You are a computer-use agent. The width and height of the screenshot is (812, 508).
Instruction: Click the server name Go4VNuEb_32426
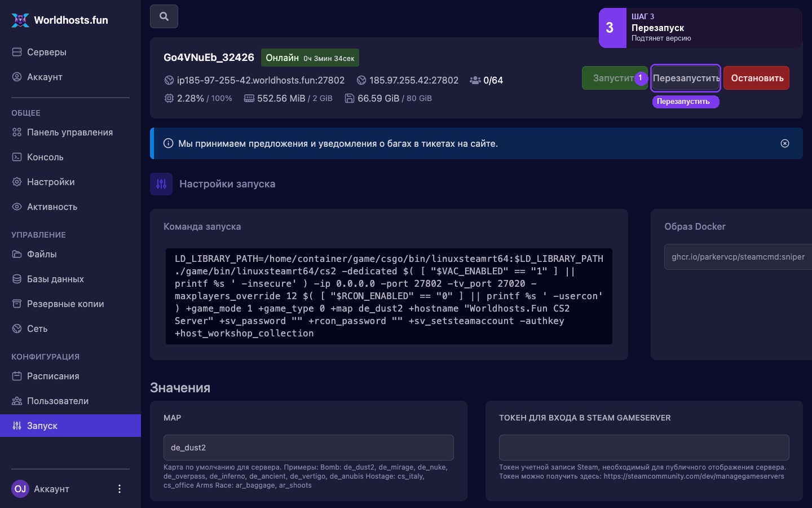[x=209, y=58]
